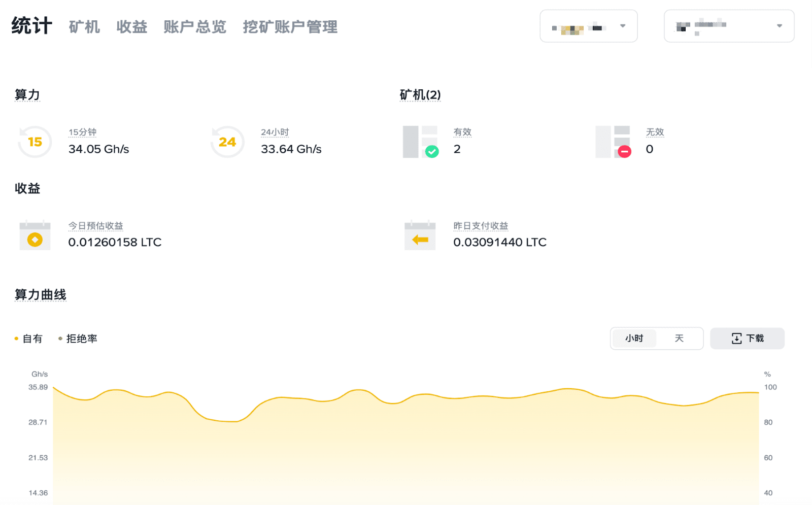The width and height of the screenshot is (812, 505).
Task: Click the red invalid miners icon
Action: pyautogui.click(x=624, y=151)
